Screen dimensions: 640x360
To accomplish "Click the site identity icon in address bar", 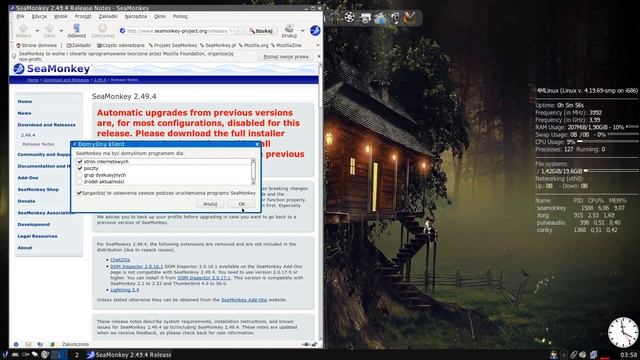I will 122,31.
